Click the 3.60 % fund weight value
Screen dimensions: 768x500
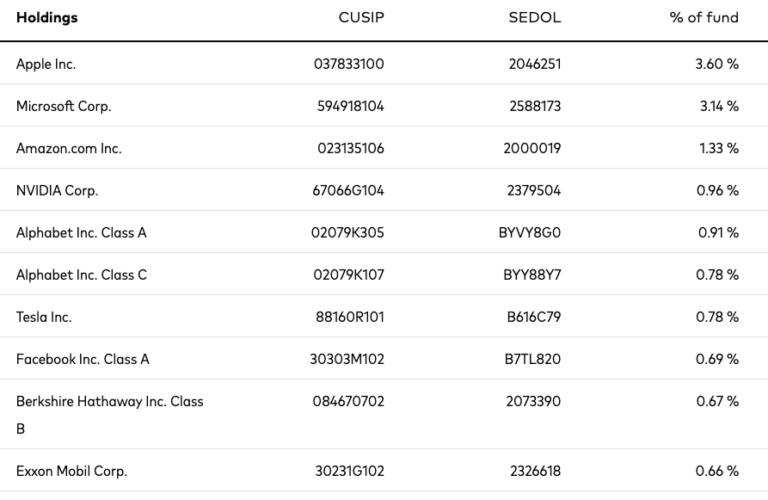pyautogui.click(x=717, y=64)
